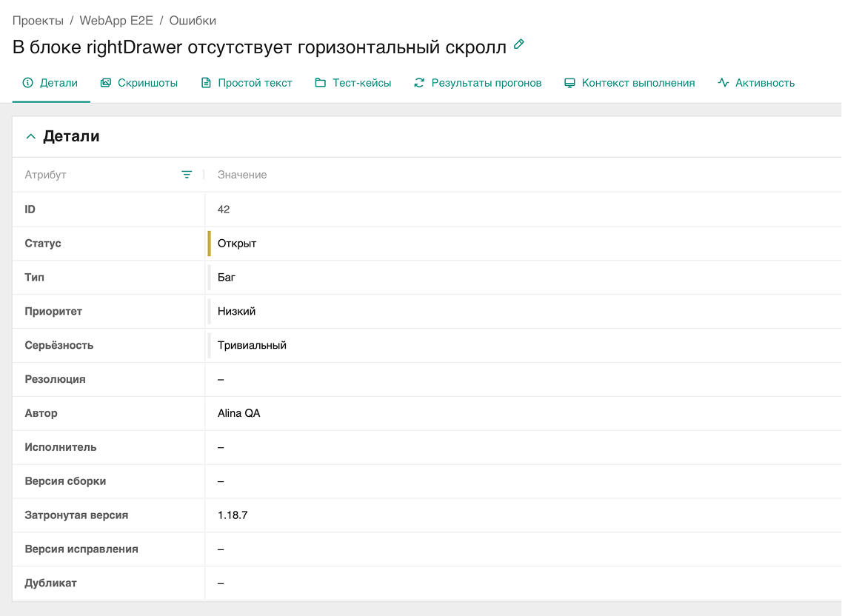
Task: Select the Тип attribute label
Action: pos(34,277)
